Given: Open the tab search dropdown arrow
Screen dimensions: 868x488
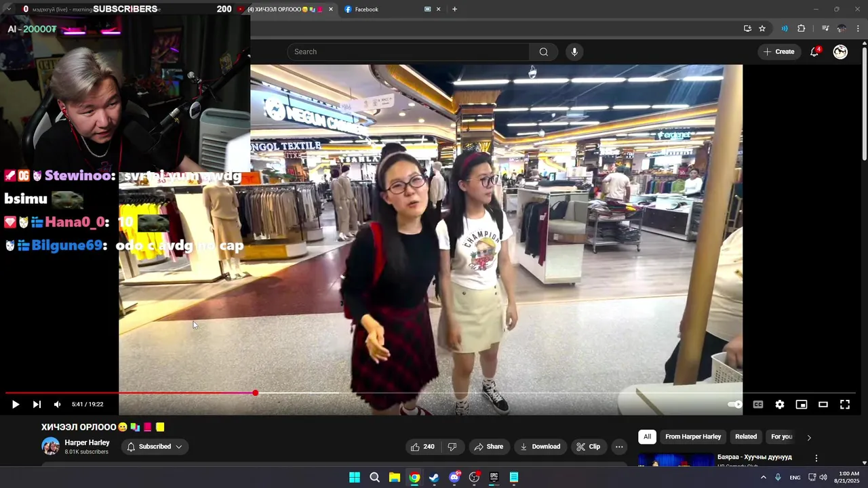Looking at the screenshot, I should click(9, 9).
